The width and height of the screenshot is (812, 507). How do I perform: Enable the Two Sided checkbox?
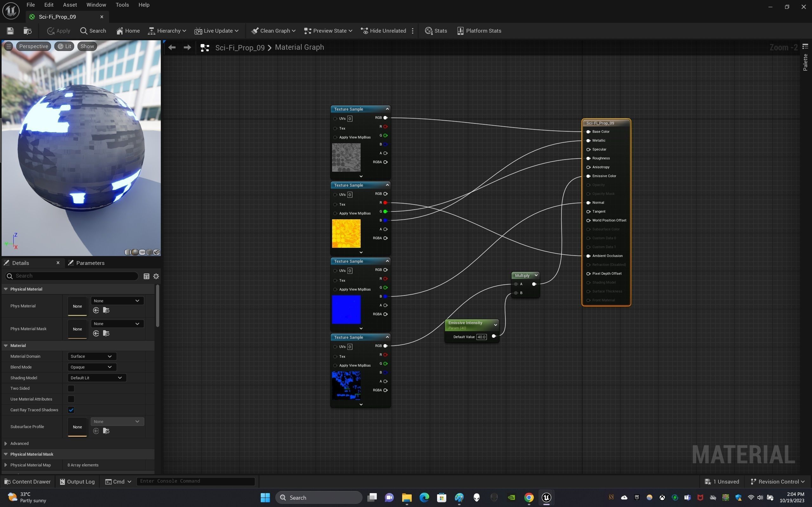pos(71,388)
